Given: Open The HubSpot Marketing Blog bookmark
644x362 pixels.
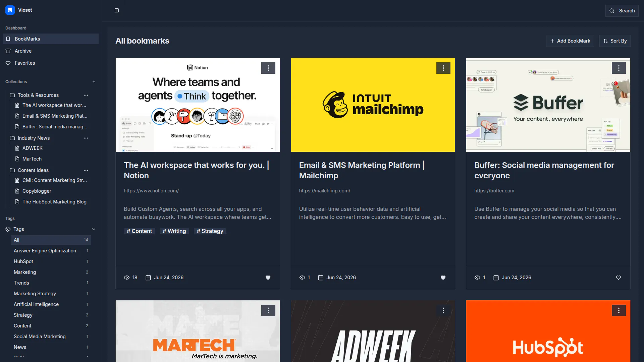Looking at the screenshot, I should click(51, 202).
